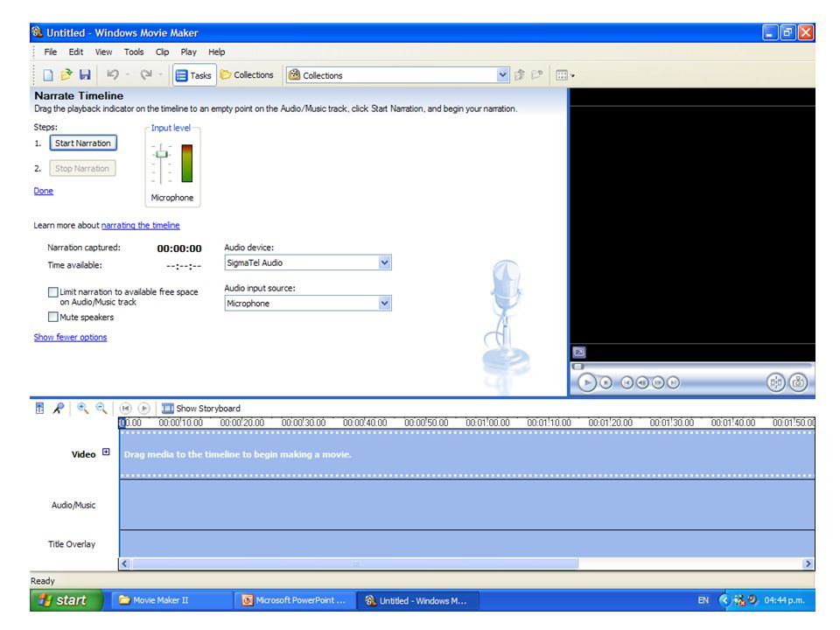This screenshot has width=840, height=630.
Task: Rewind the timeline to the start
Action: [x=125, y=409]
